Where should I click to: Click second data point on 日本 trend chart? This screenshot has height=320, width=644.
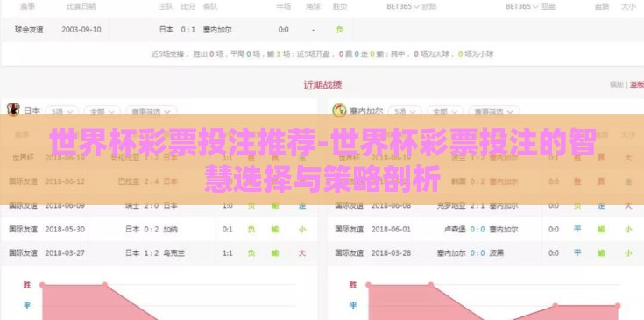click(105, 285)
